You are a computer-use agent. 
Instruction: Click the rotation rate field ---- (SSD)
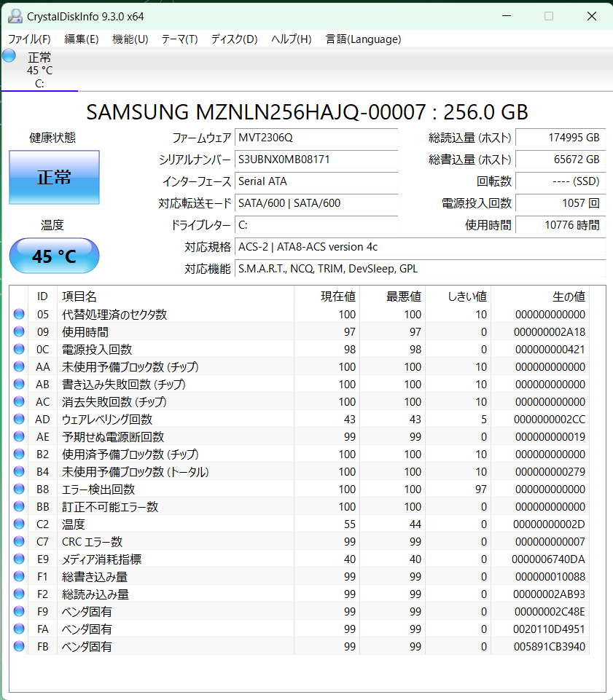pos(561,181)
